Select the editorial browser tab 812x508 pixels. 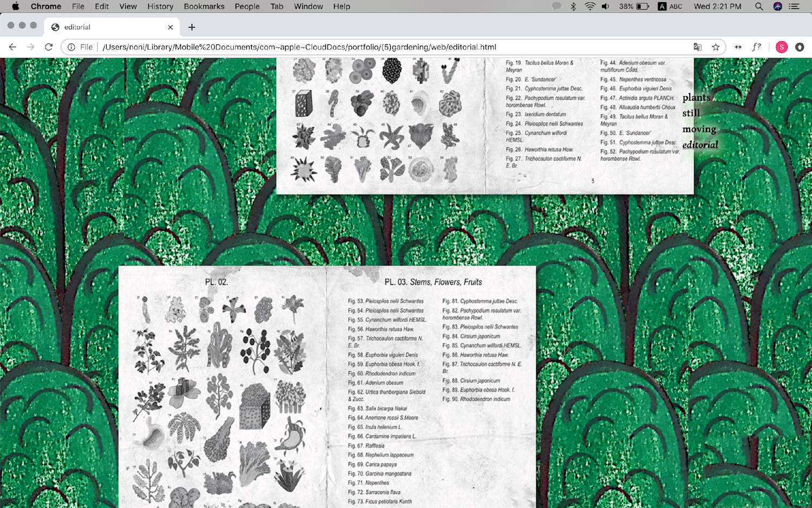coord(112,27)
